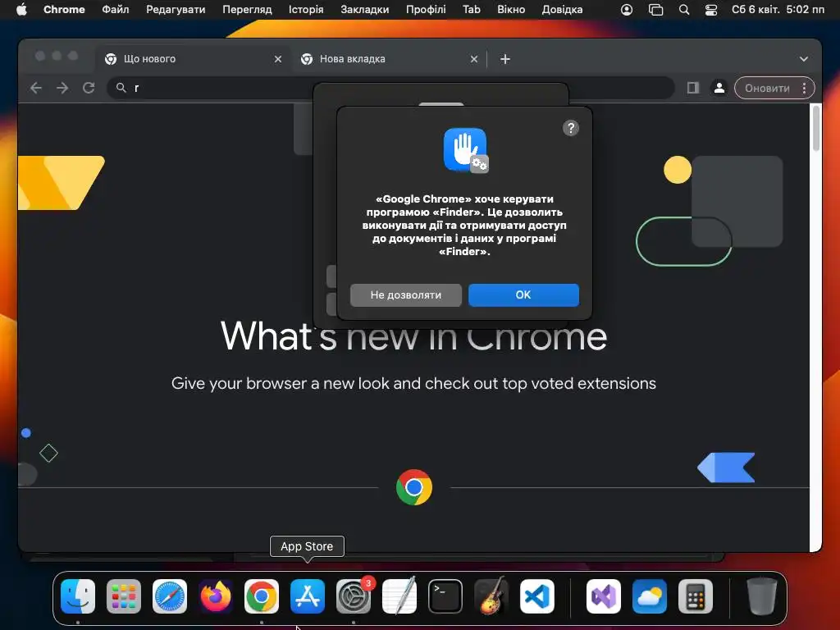The height and width of the screenshot is (630, 840).
Task: Open the Trash in the Dock
Action: [x=762, y=596]
